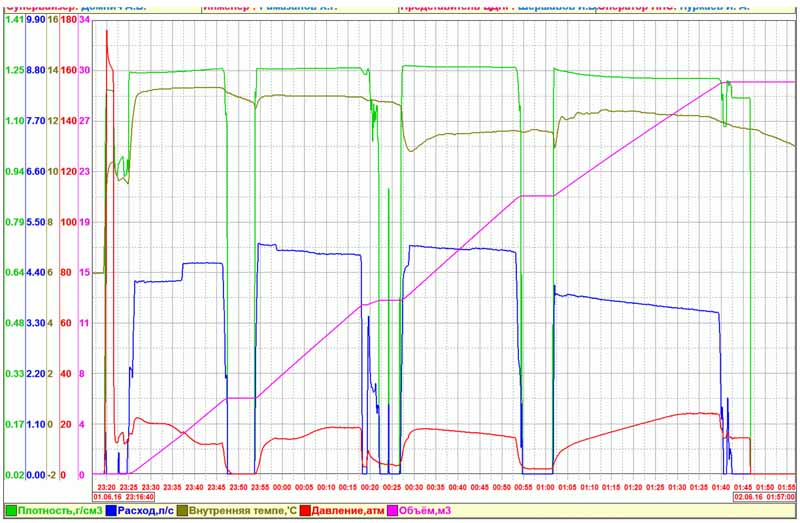800x523 pixels.
Task: Click the pressure axis value 100
Action: [x=69, y=222]
